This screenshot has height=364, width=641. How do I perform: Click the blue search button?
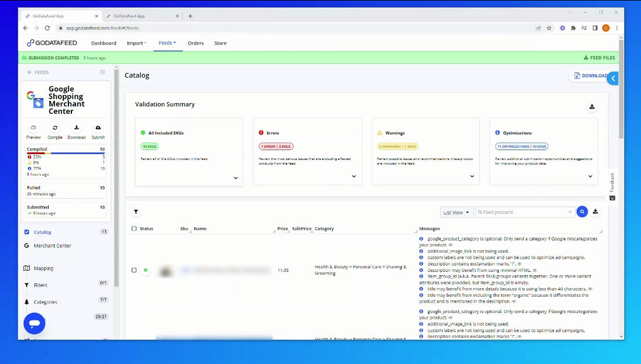(582, 212)
